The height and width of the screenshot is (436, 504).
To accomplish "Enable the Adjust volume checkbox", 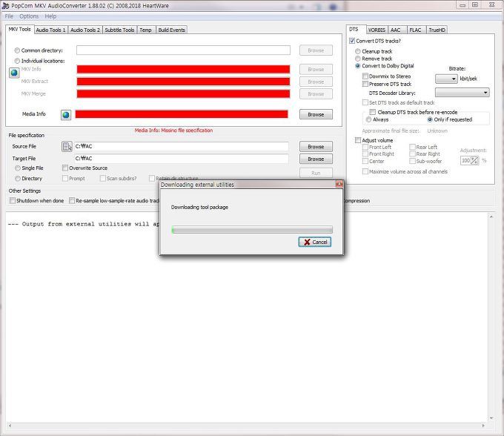I will [x=358, y=140].
